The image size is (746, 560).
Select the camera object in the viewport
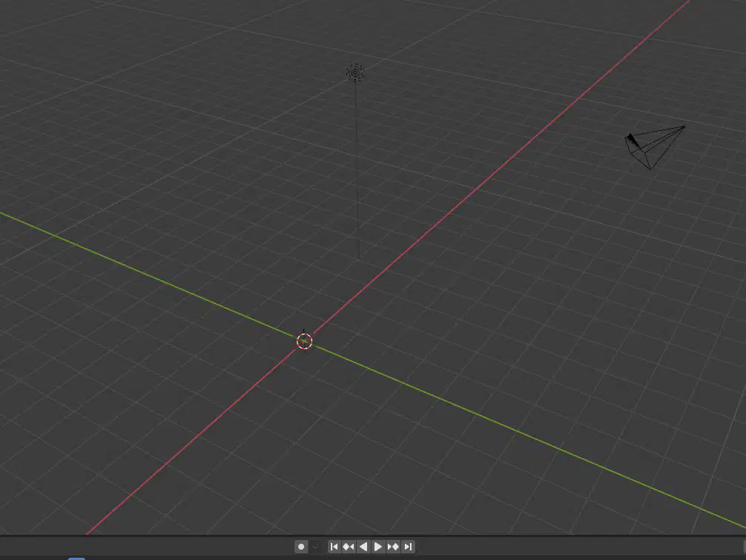[654, 147]
